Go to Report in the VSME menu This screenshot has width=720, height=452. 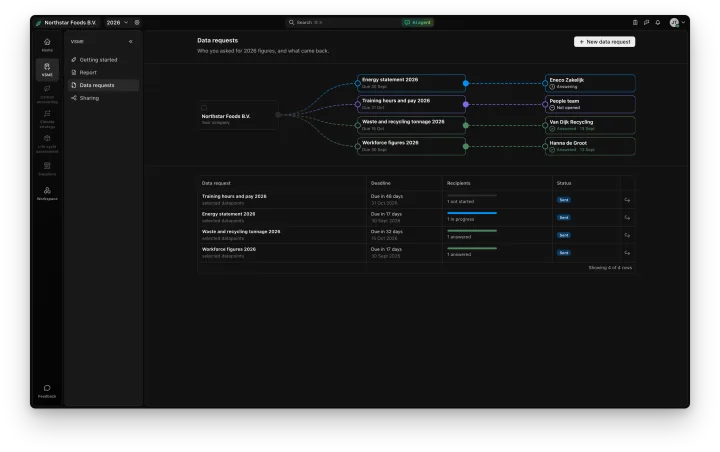[x=103, y=72]
